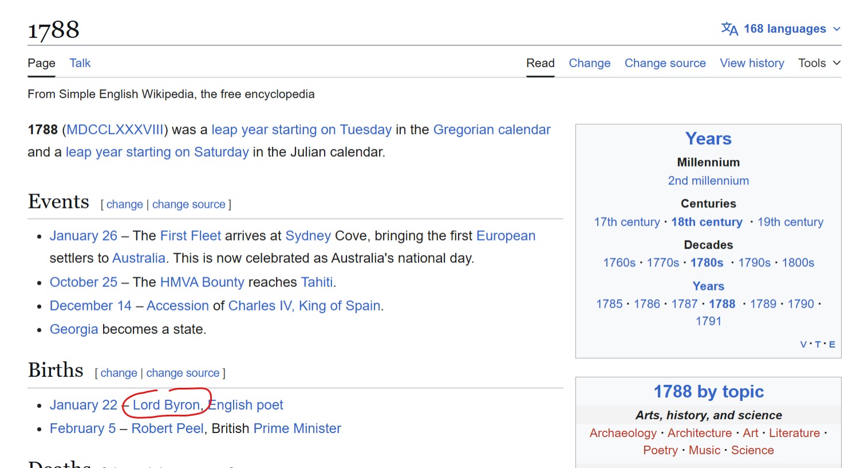This screenshot has height=468, width=868.
Task: Go to year 1787
Action: [685, 304]
